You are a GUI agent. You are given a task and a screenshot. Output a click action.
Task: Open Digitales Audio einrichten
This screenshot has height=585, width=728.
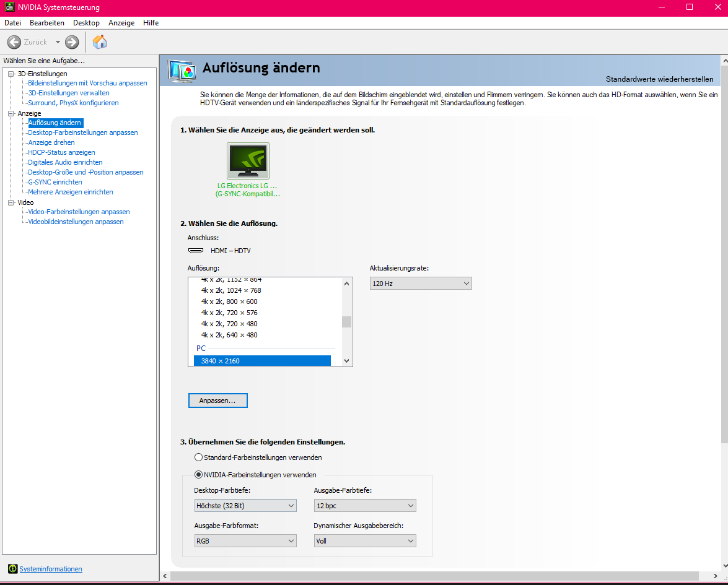coord(65,162)
